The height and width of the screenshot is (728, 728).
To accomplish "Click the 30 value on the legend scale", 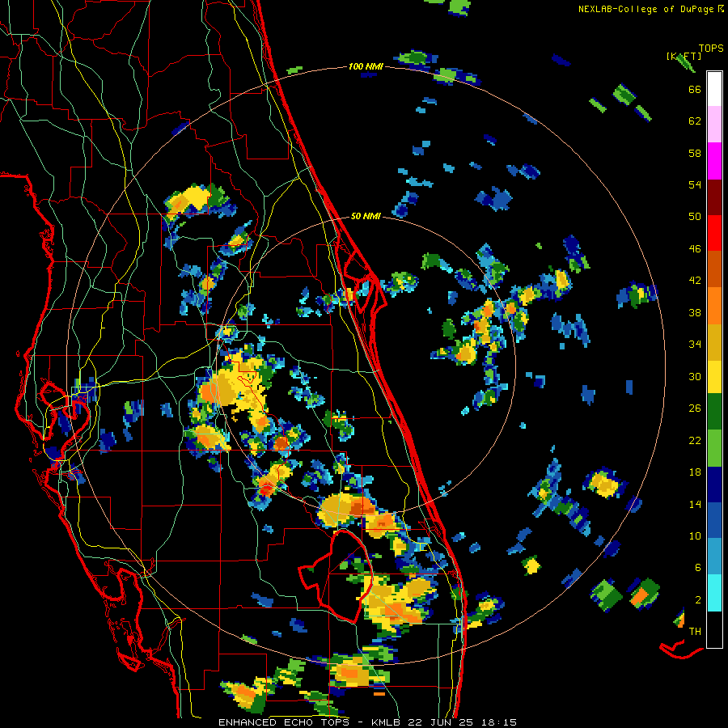I will [695, 376].
